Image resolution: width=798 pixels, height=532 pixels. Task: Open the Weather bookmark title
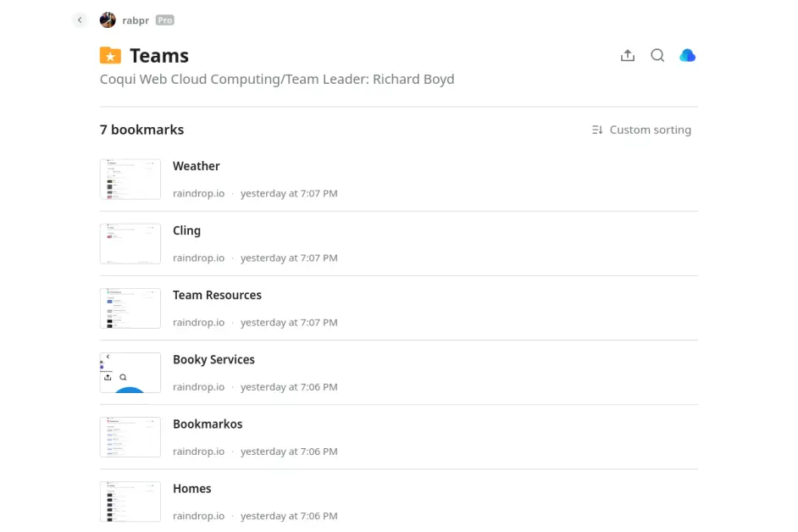pos(197,166)
